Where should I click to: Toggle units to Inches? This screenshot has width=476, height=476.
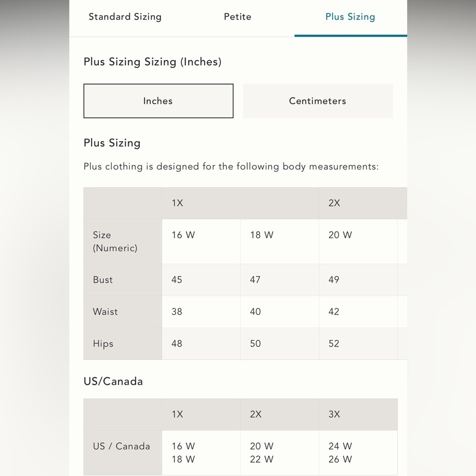[159, 101]
